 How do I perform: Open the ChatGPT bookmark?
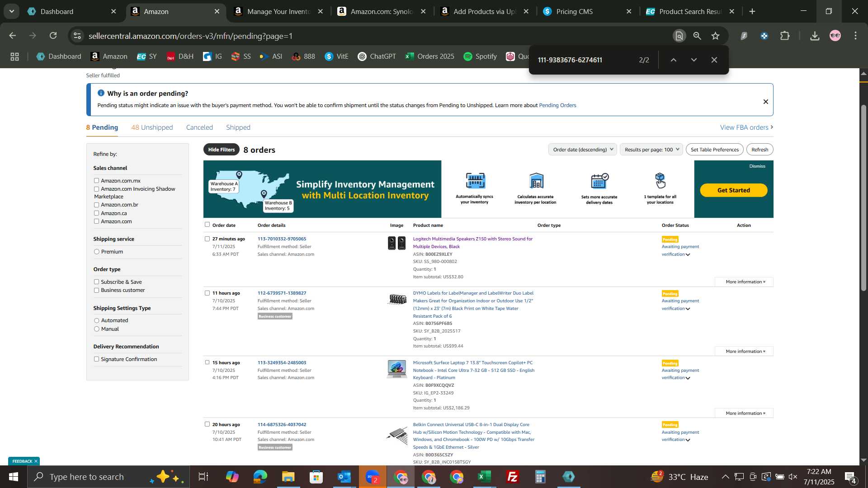pyautogui.click(x=377, y=56)
